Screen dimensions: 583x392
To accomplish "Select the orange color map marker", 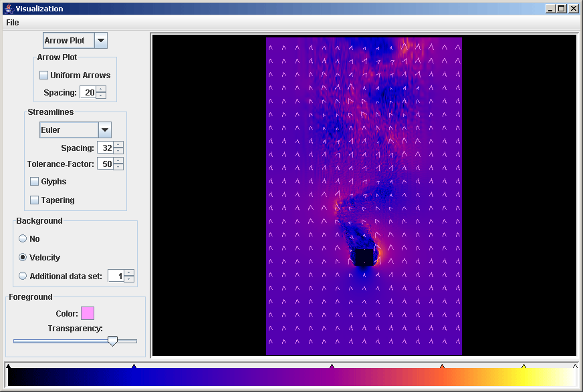I will point(442,367).
